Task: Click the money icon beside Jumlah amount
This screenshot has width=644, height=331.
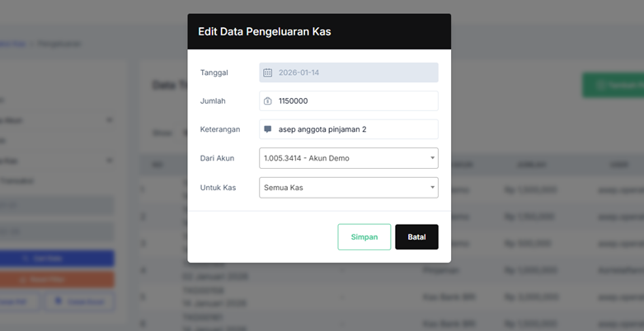Action: pyautogui.click(x=267, y=101)
